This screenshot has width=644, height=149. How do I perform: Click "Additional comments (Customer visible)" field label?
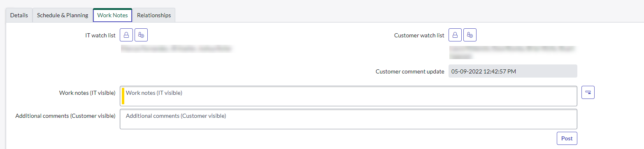tap(65, 116)
